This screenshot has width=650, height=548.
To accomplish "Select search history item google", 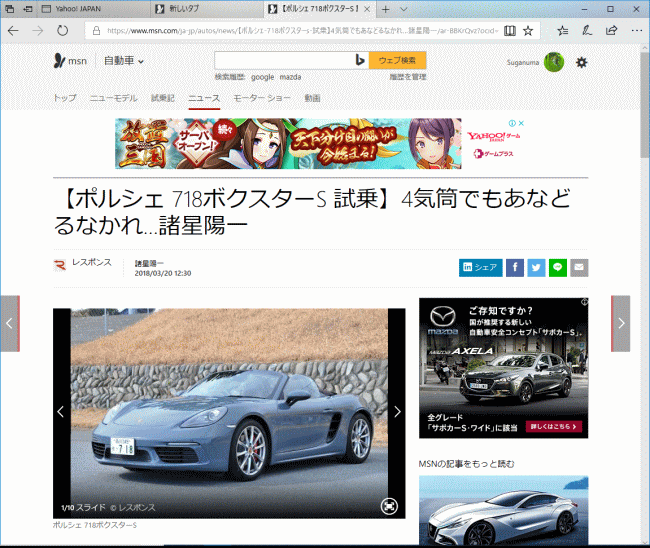I will (x=262, y=77).
